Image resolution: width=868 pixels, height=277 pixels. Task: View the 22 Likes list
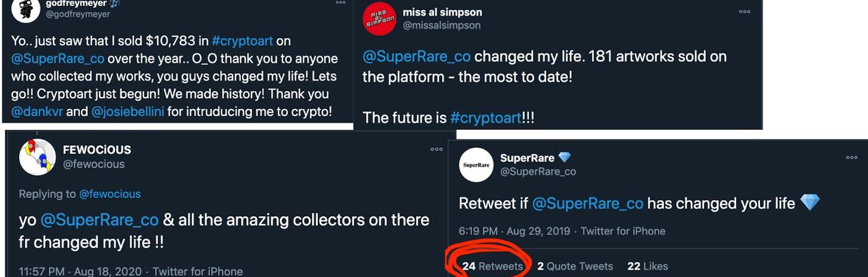[x=647, y=266]
